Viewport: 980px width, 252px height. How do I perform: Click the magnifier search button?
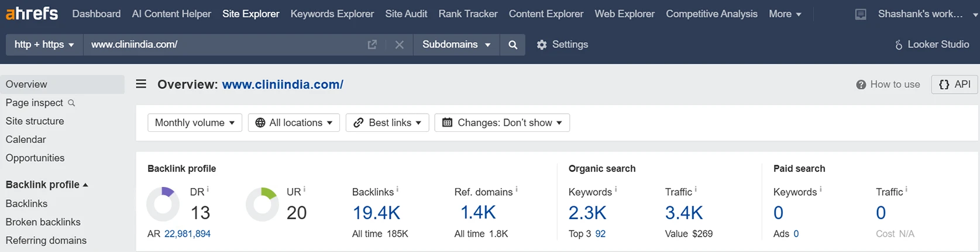(x=513, y=45)
